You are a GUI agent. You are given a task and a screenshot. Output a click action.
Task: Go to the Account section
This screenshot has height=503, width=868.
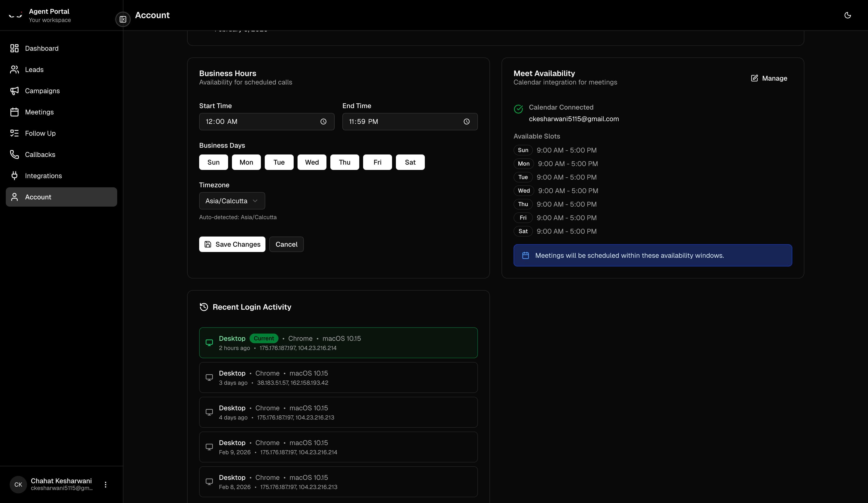click(38, 197)
